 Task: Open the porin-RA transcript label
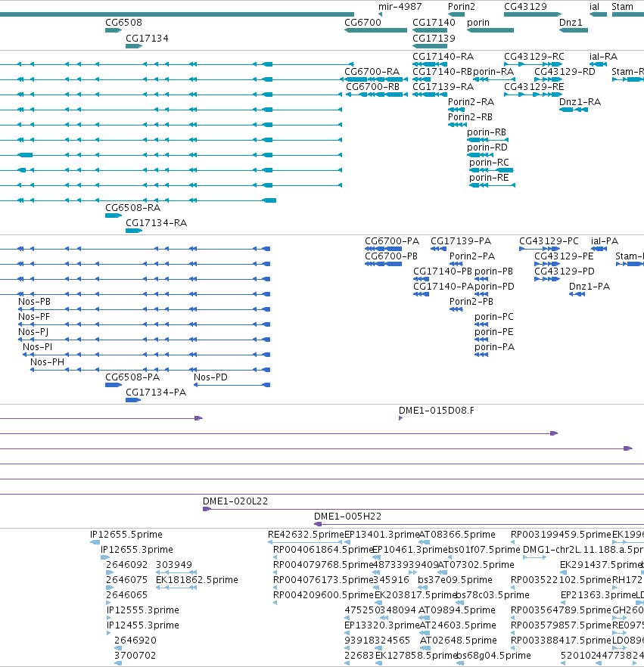point(493,72)
